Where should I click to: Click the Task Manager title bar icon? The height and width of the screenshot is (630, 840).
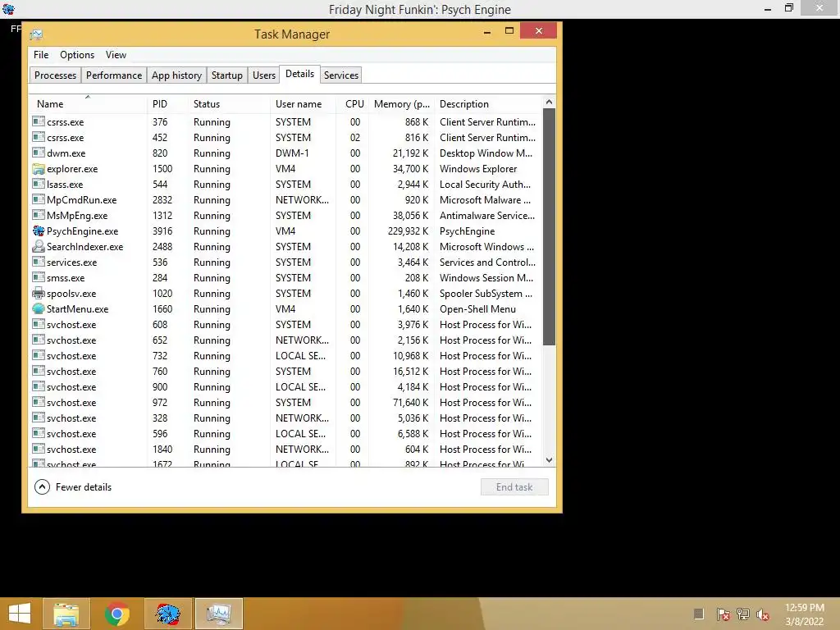pyautogui.click(x=36, y=34)
